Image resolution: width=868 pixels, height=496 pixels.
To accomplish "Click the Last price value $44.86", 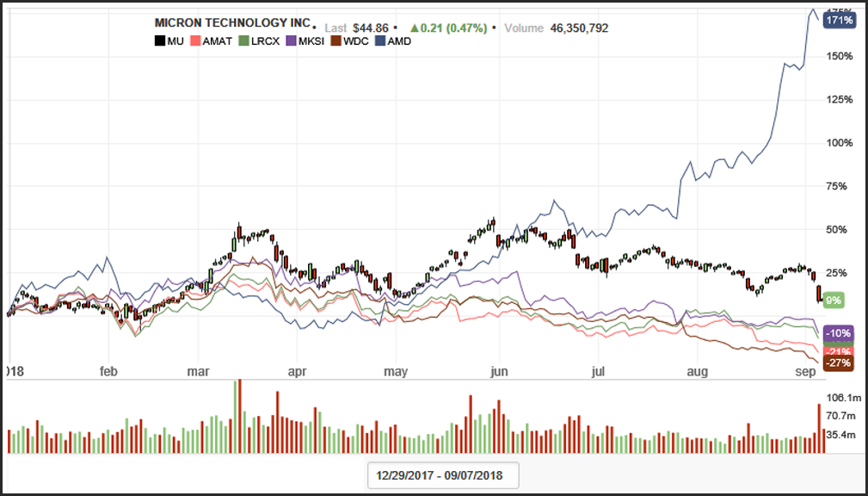I will [x=371, y=28].
